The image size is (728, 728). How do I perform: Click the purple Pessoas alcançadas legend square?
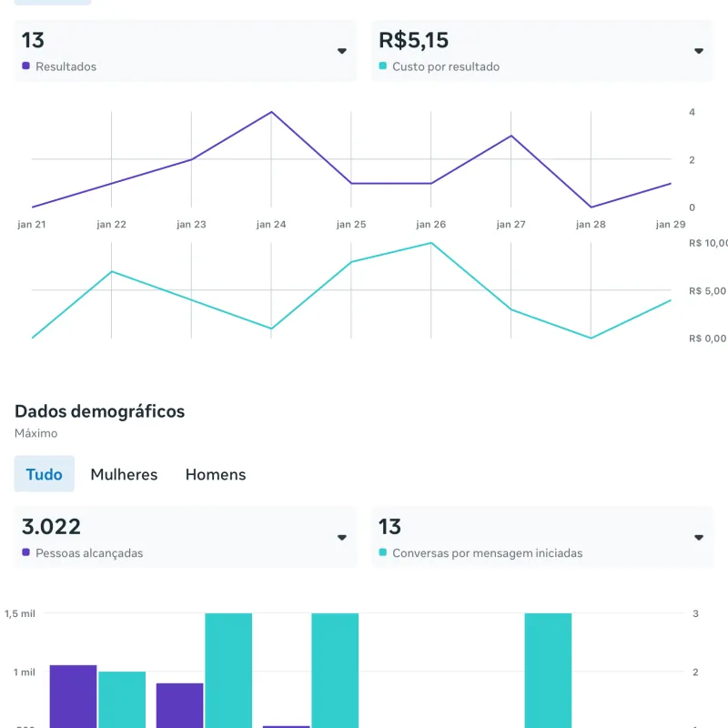[x=25, y=552]
